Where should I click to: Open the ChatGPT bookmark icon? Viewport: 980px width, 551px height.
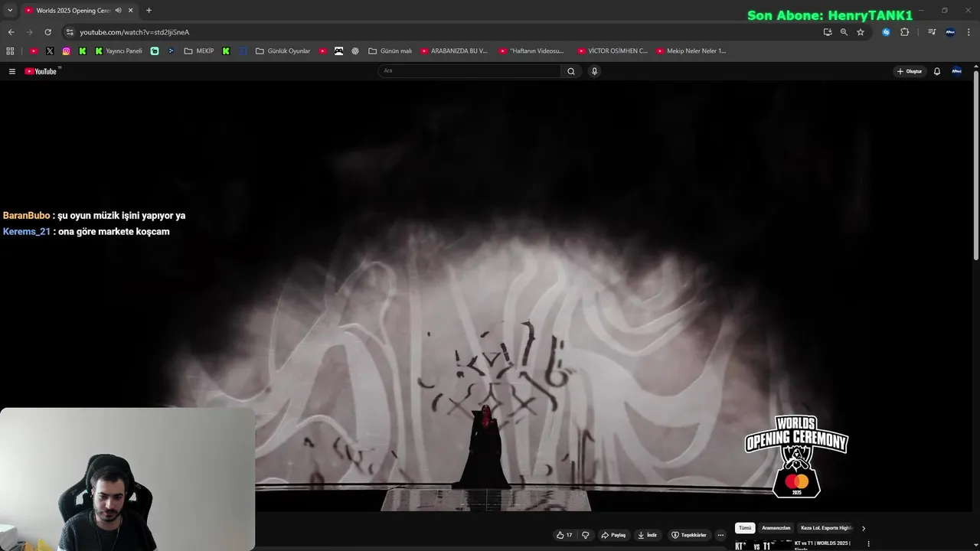click(x=355, y=51)
